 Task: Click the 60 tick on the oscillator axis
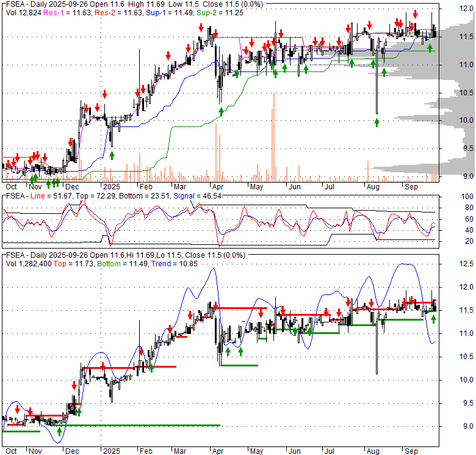coord(469,219)
